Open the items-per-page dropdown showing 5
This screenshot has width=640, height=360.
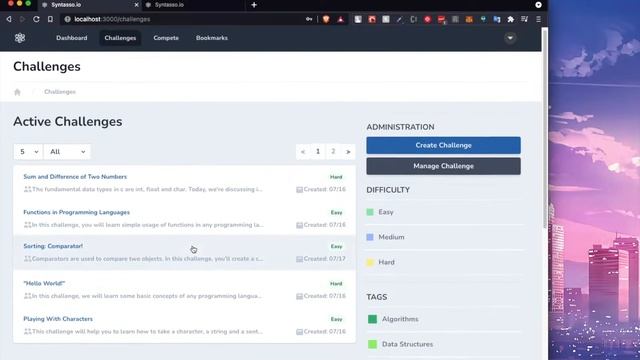click(28, 152)
